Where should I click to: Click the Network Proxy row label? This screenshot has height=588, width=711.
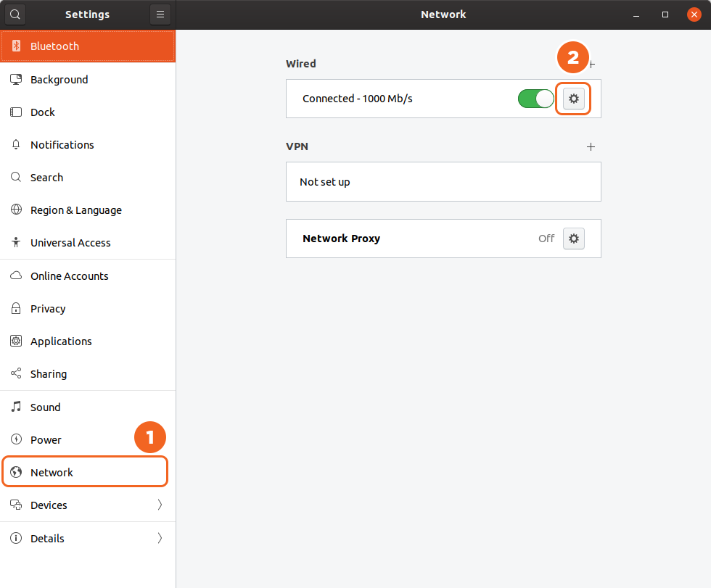click(x=341, y=239)
